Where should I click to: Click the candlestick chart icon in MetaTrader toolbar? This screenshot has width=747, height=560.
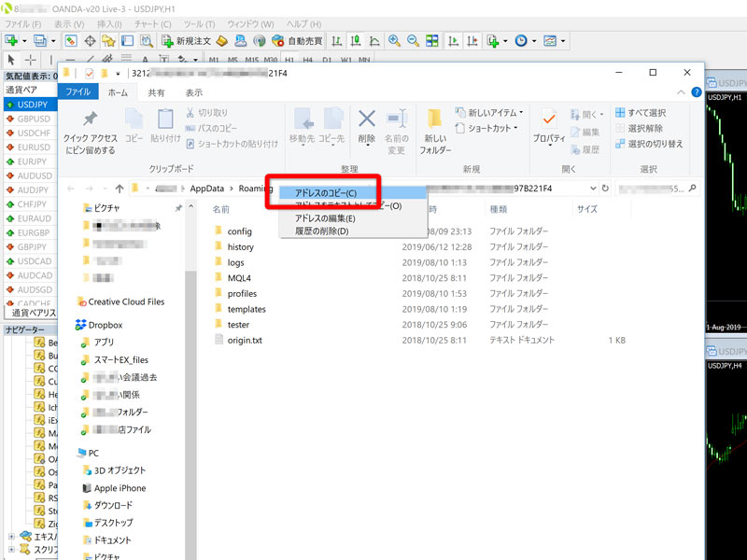pos(356,41)
